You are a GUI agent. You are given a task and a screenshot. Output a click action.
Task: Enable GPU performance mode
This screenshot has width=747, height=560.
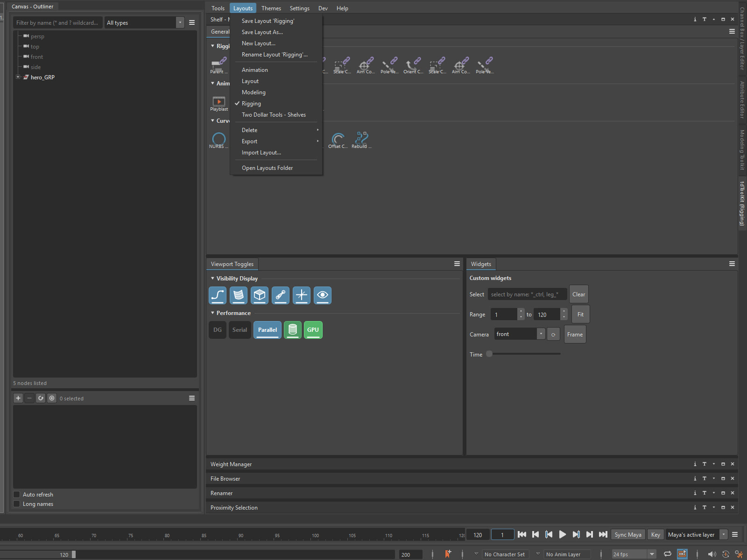click(313, 330)
